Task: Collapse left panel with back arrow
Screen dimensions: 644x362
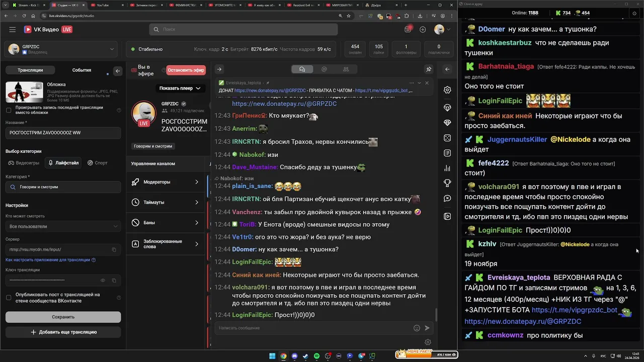Action: [118, 71]
